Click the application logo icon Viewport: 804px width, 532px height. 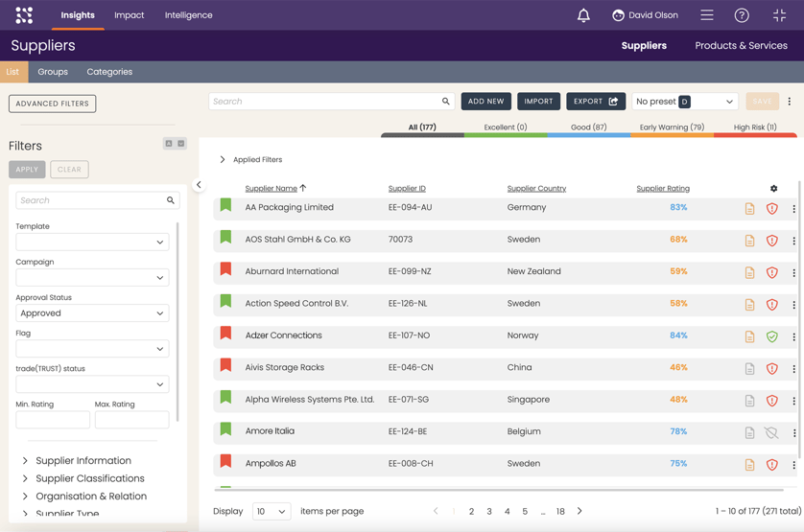click(x=24, y=15)
